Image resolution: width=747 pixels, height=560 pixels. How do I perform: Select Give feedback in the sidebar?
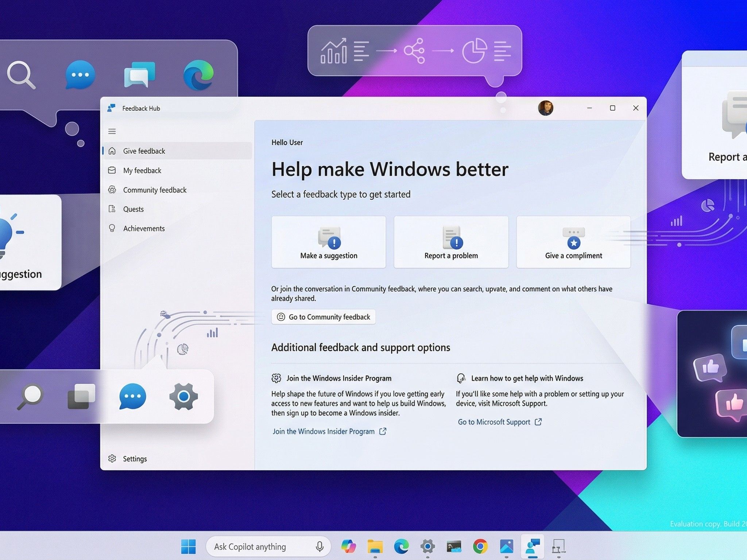[x=177, y=151]
